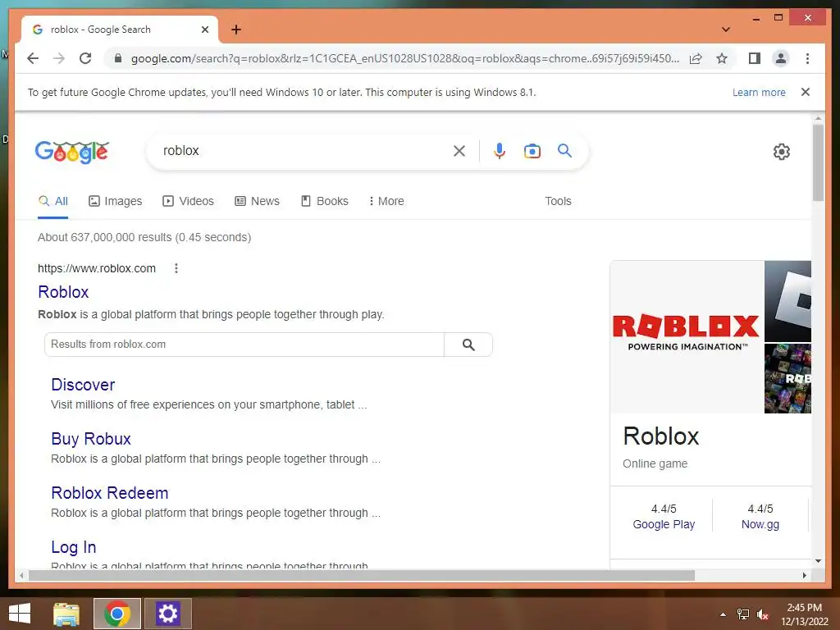
Task: Click Chrome icon in taskbar
Action: tap(117, 614)
